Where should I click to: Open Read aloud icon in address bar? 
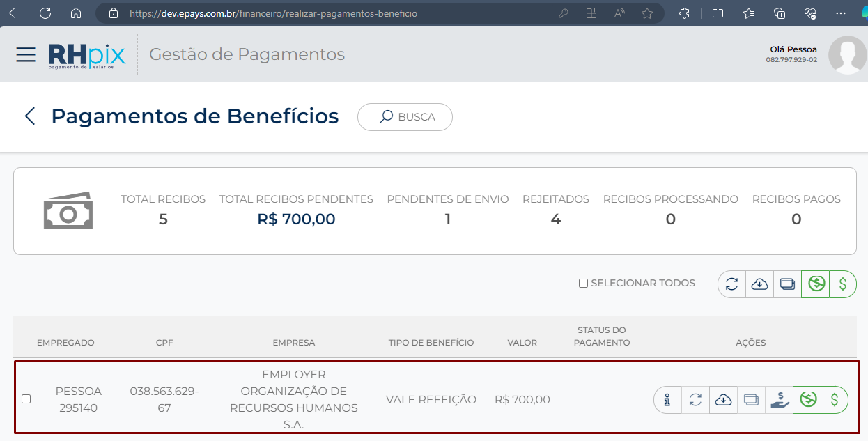coord(619,13)
